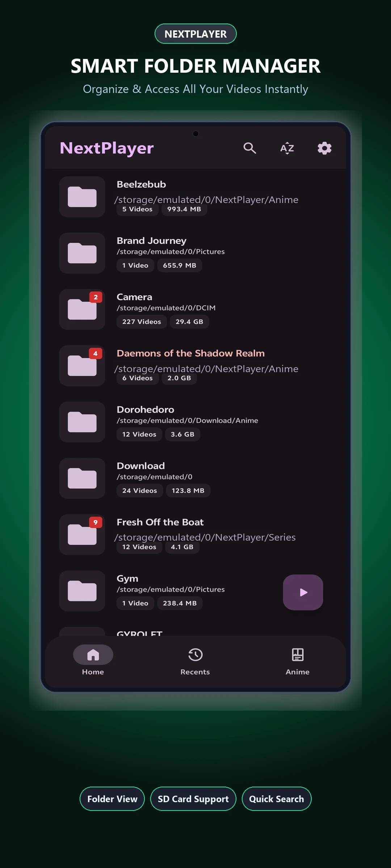391x868 pixels.
Task: Open Fresh Off the Boat title
Action: pyautogui.click(x=160, y=522)
